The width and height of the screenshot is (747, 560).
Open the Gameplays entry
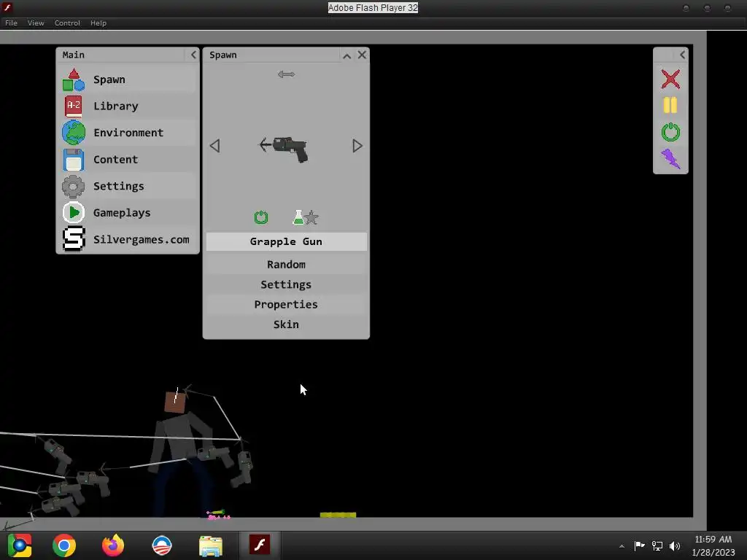pos(122,213)
